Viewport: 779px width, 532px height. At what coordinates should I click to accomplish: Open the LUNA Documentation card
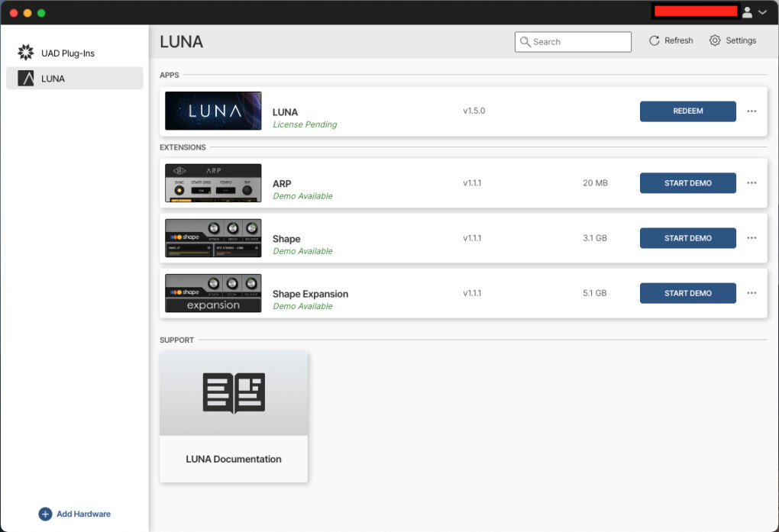click(x=234, y=417)
